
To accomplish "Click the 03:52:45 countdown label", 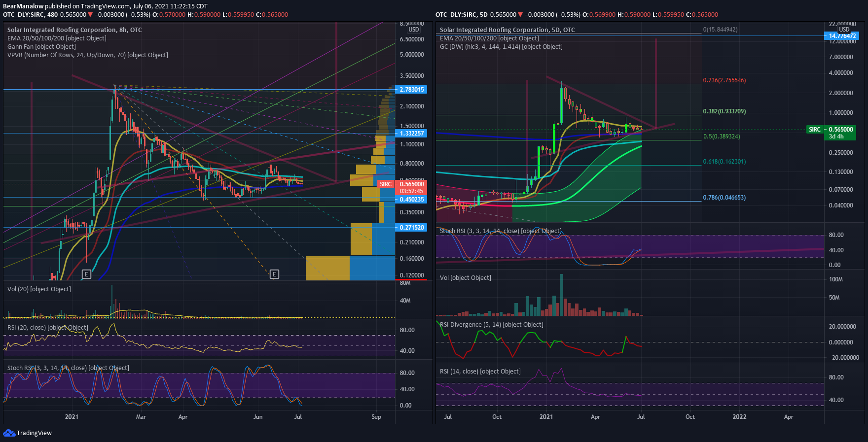I will 411,191.
